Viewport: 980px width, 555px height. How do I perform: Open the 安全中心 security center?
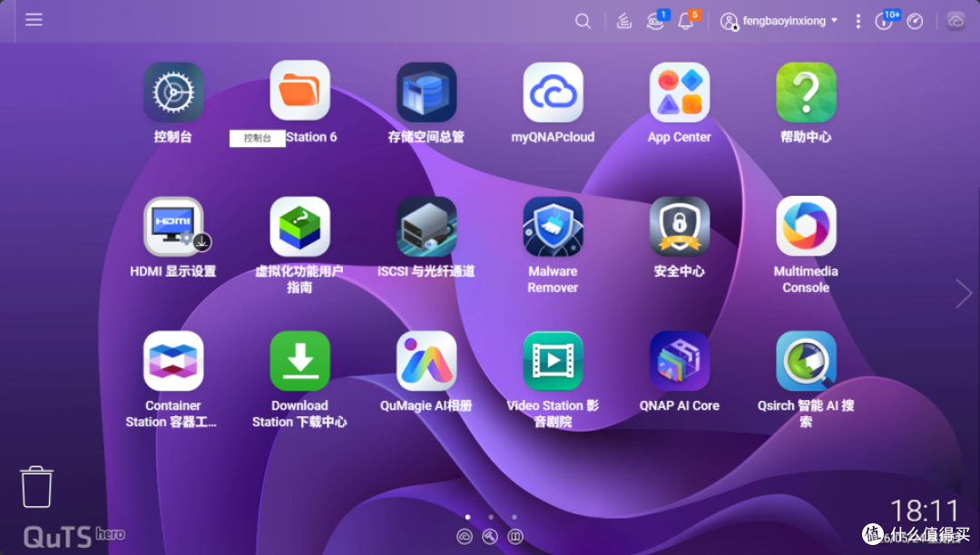(x=680, y=227)
